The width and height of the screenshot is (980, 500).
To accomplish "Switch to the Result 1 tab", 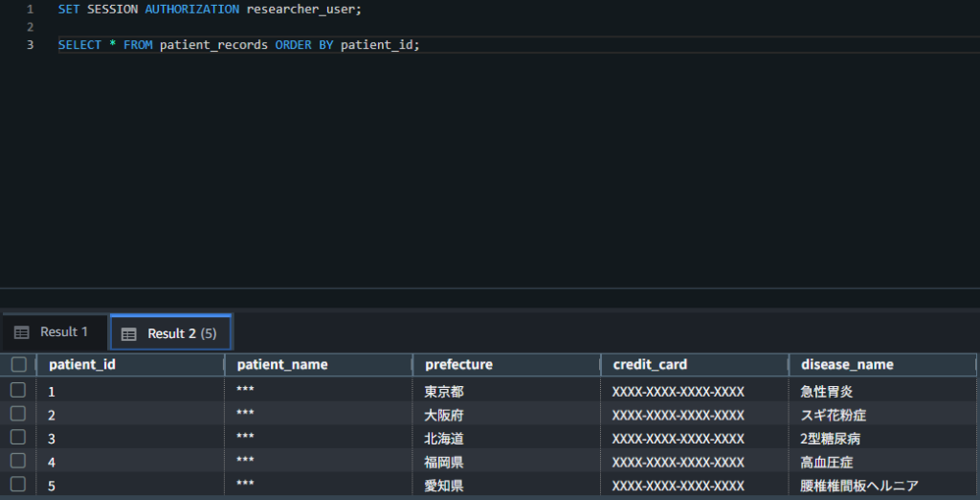I will [x=53, y=332].
